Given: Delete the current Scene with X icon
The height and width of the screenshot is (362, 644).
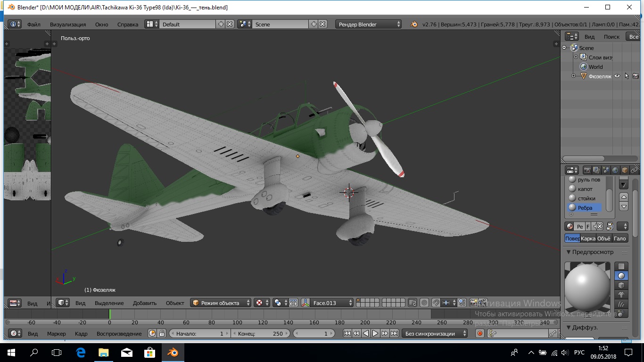Looking at the screenshot, I should pos(322,24).
